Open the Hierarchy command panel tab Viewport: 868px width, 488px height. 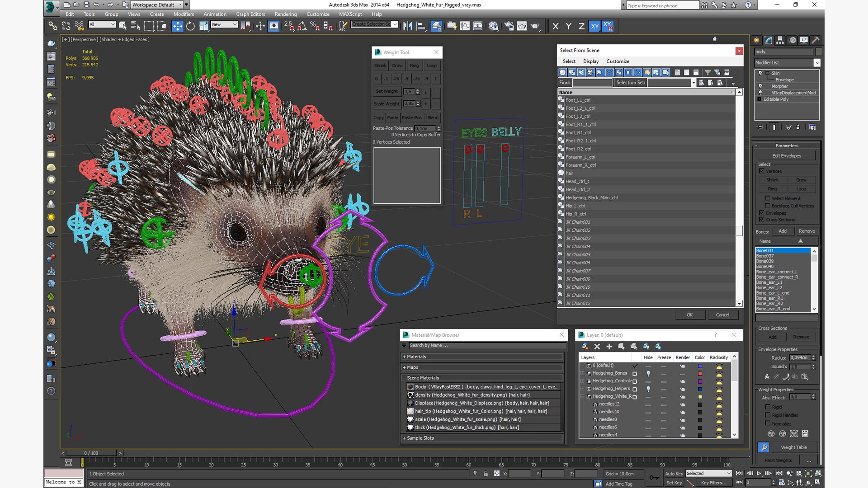pos(780,40)
